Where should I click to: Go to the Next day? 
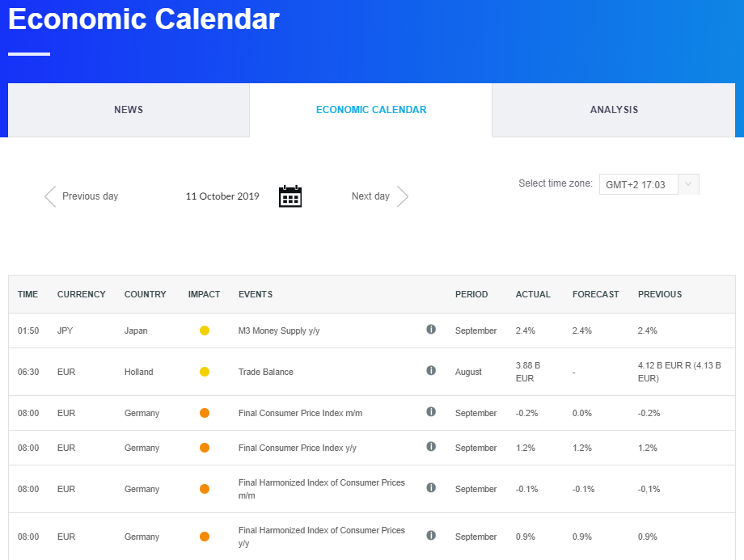(370, 196)
